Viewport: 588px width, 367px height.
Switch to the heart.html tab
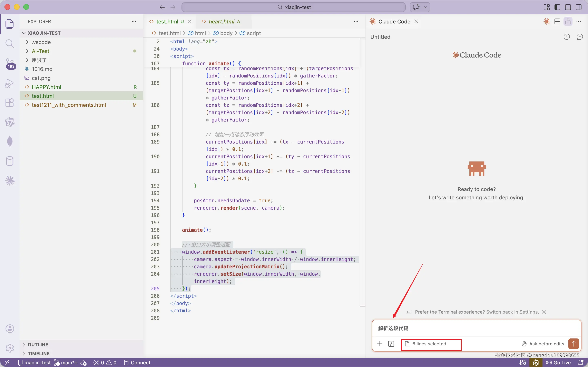click(x=221, y=22)
